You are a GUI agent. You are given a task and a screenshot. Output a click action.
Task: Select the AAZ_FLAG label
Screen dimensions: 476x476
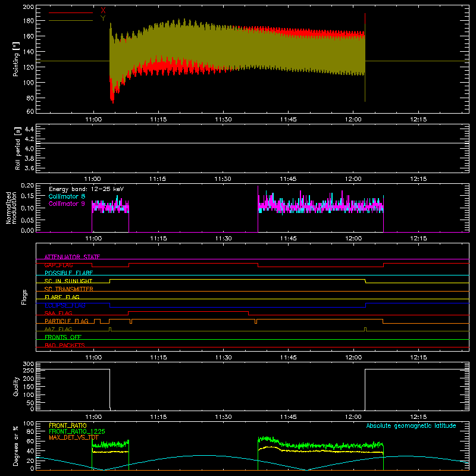pos(58,329)
